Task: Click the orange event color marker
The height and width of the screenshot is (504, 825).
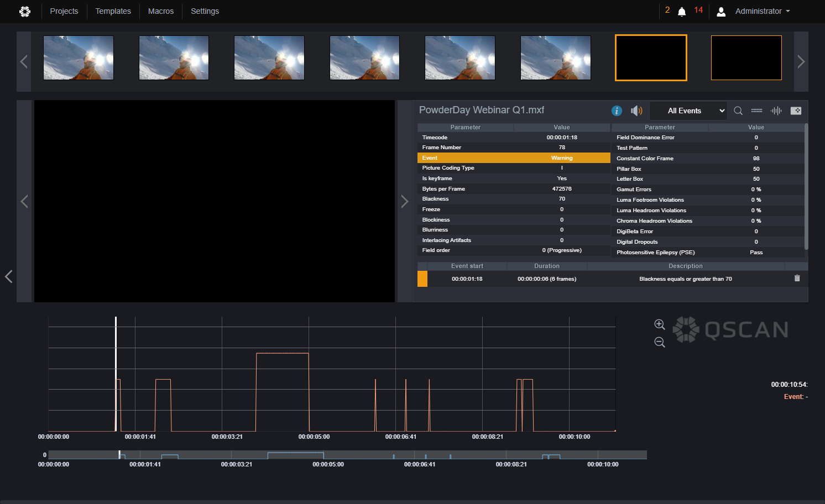Action: [x=422, y=279]
